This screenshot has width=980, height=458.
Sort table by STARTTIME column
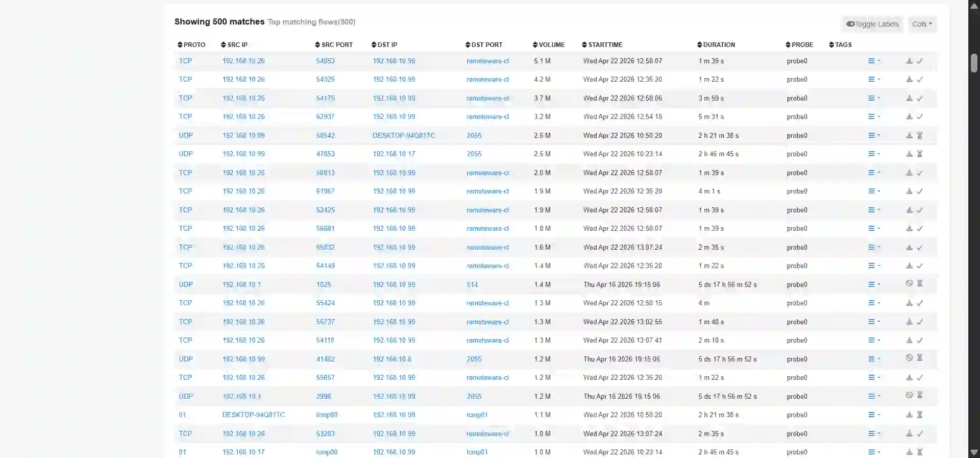pos(602,45)
